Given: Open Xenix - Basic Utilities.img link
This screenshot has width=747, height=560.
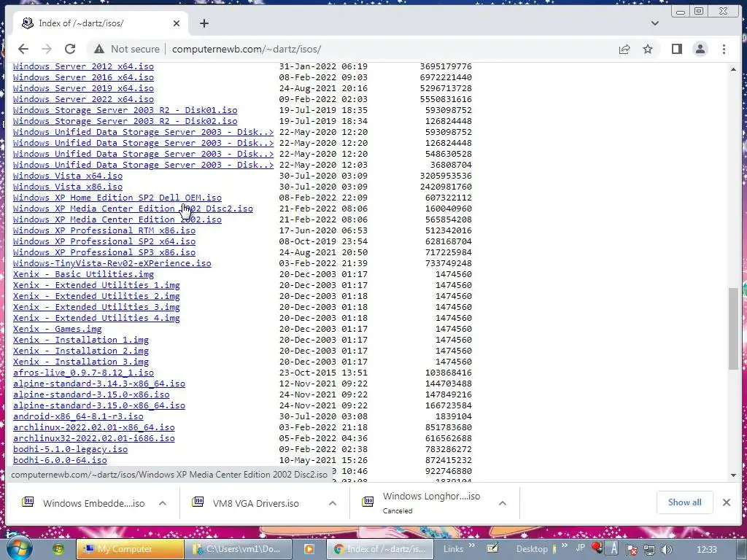Looking at the screenshot, I should coord(83,274).
